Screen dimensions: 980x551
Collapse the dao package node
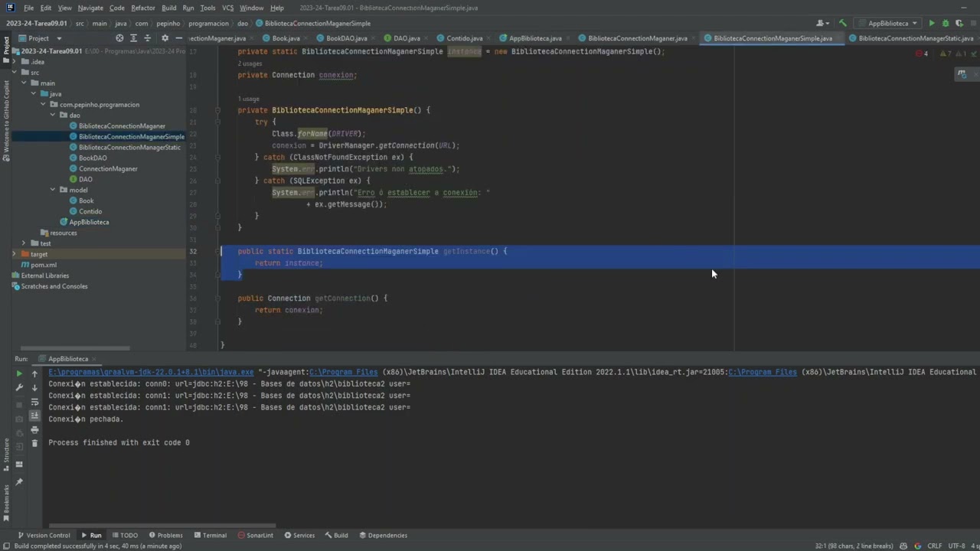tap(53, 116)
